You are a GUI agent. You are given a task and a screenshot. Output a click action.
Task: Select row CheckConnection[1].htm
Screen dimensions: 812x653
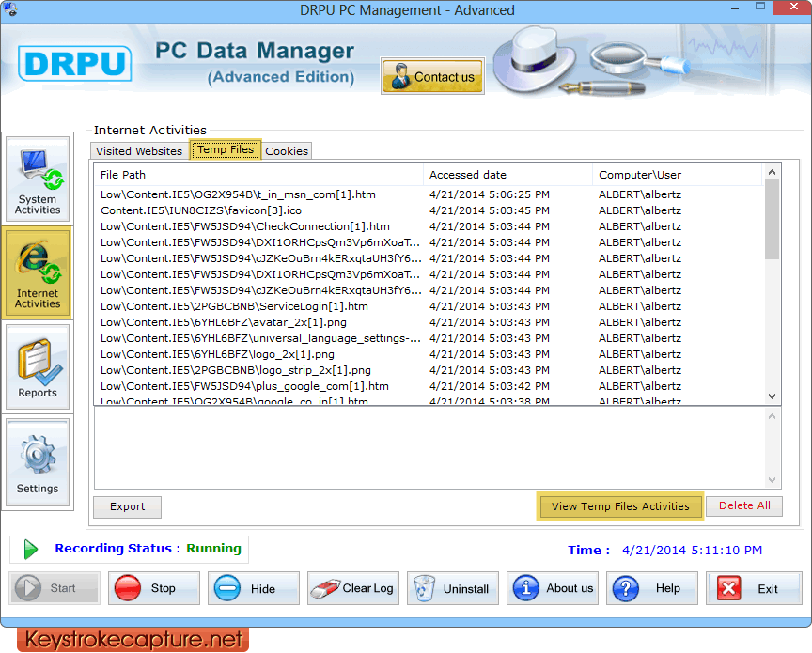pos(428,226)
